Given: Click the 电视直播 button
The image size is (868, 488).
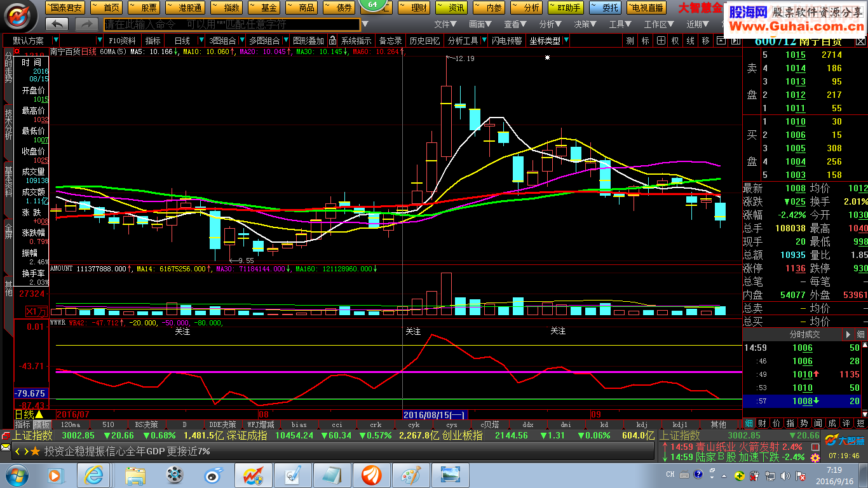Looking at the screenshot, I should 646,8.
